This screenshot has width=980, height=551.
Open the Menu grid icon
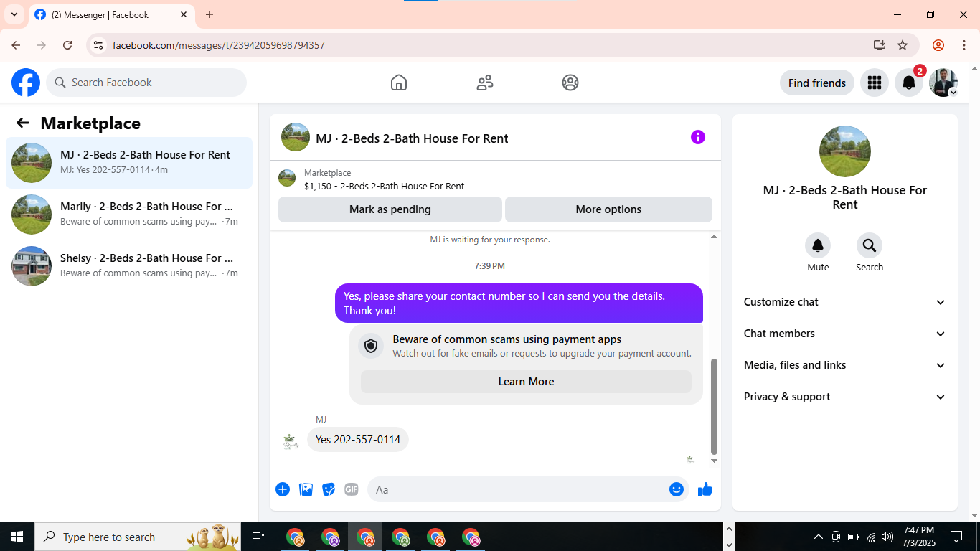pos(874,83)
